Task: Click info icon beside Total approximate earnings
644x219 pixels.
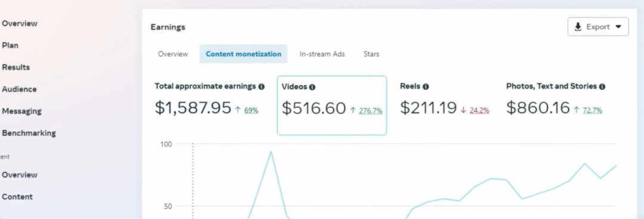Action: [x=262, y=86]
